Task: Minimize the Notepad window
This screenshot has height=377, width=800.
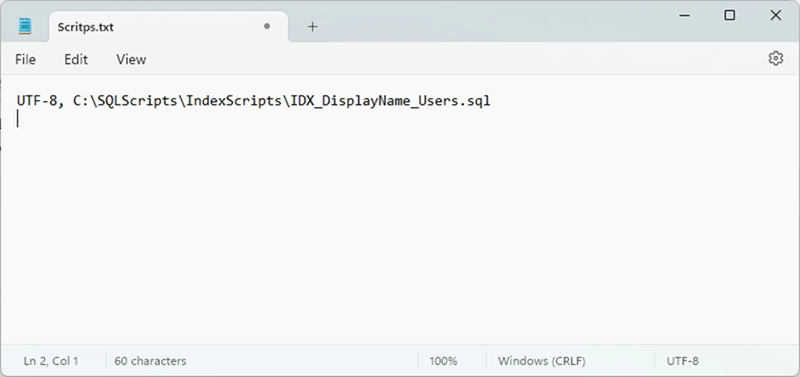Action: click(685, 15)
